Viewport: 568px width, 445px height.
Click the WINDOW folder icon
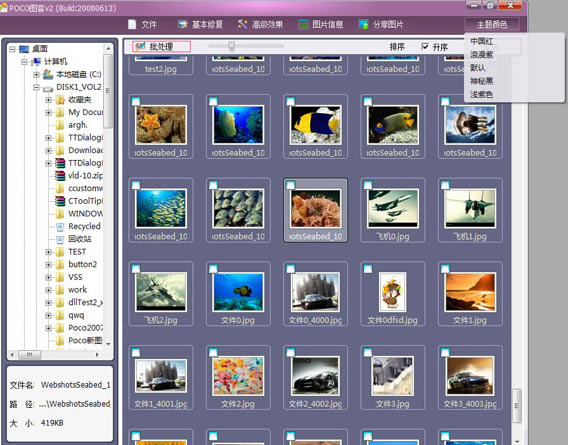60,214
